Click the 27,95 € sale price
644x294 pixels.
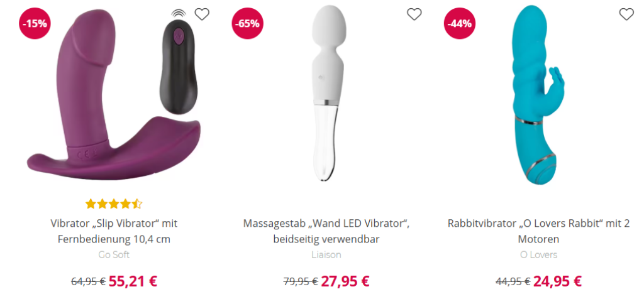345,281
